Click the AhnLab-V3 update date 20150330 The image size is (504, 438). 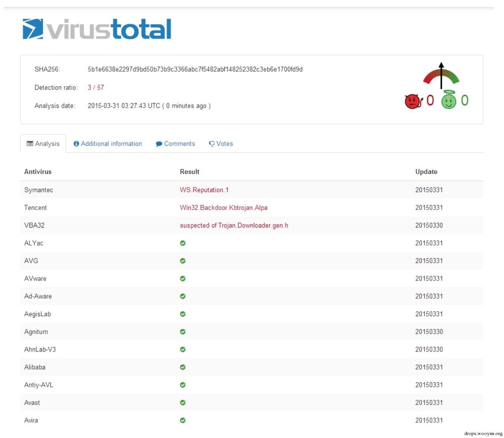pyautogui.click(x=429, y=349)
